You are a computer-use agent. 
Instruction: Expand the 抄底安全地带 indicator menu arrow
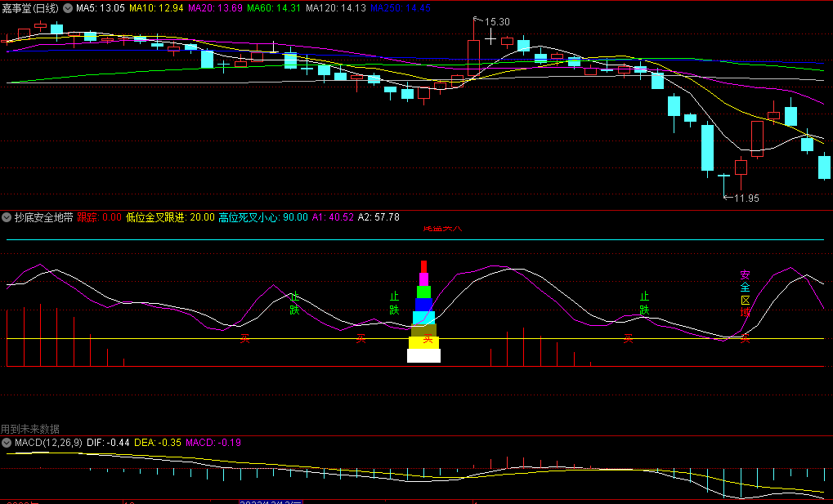pos(7,217)
